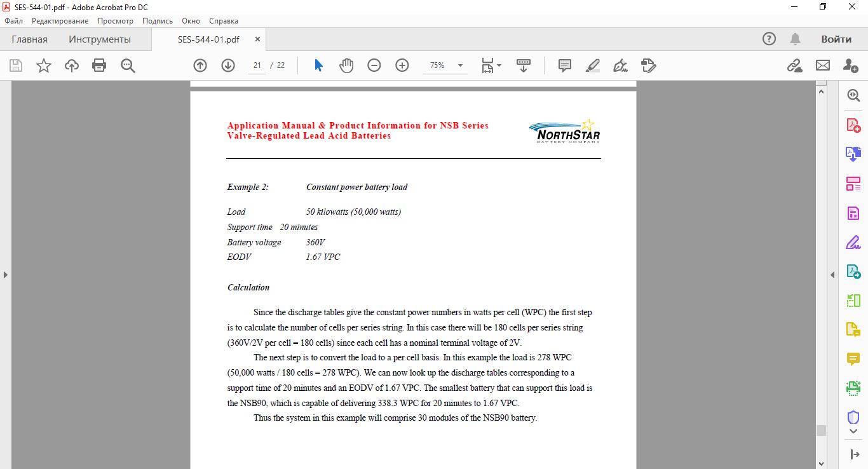Click the vertical scrollbar up arrow
This screenshot has width=868, height=469.
[821, 92]
